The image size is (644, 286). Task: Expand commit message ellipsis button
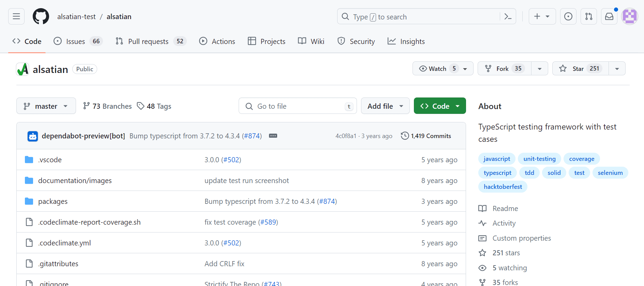273,136
